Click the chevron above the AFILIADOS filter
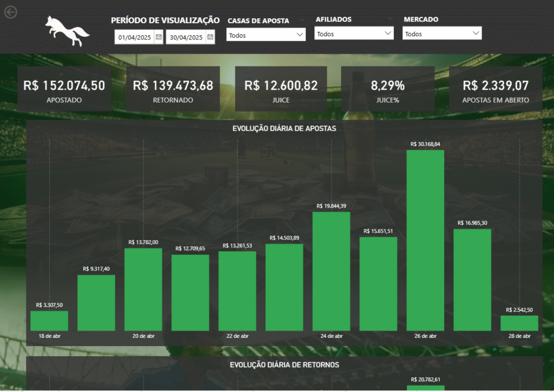Image resolution: width=554 pixels, height=392 pixels. pyautogui.click(x=389, y=18)
